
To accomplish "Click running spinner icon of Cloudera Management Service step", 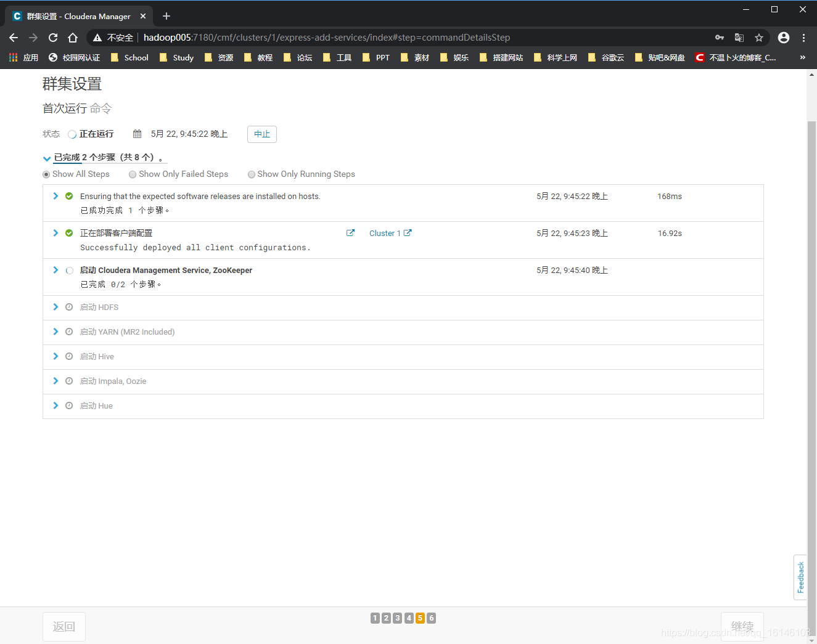I will (69, 270).
